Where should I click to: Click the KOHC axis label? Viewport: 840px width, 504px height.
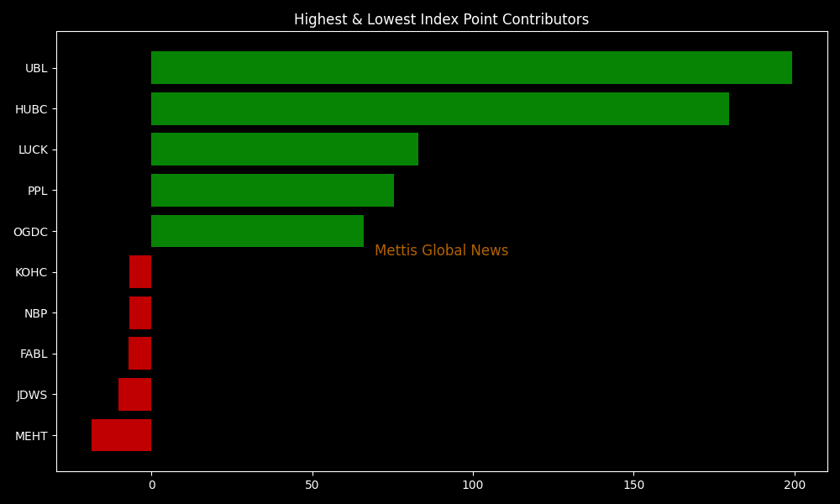(x=31, y=273)
